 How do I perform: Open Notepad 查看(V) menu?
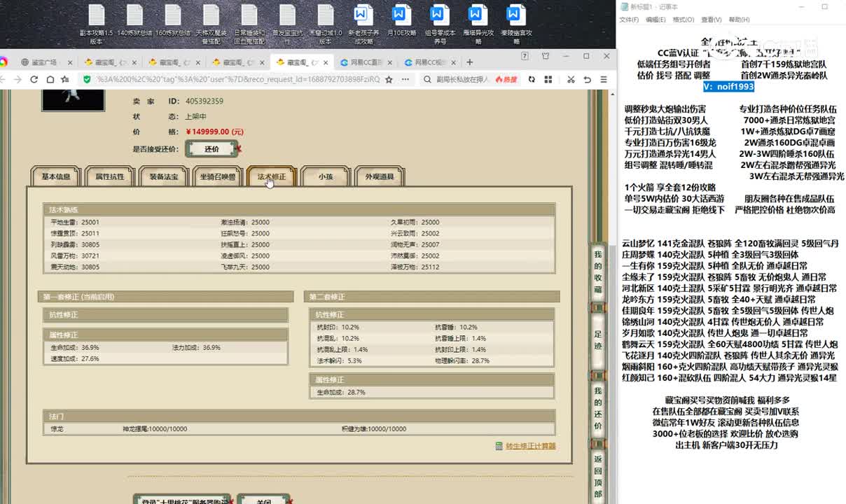pyautogui.click(x=711, y=20)
